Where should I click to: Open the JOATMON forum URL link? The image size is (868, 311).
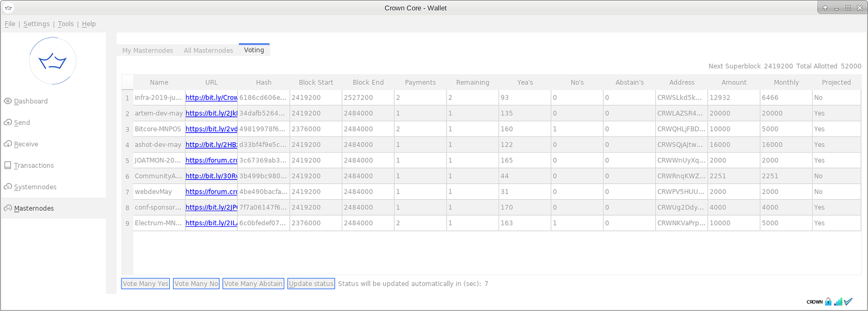pos(212,161)
